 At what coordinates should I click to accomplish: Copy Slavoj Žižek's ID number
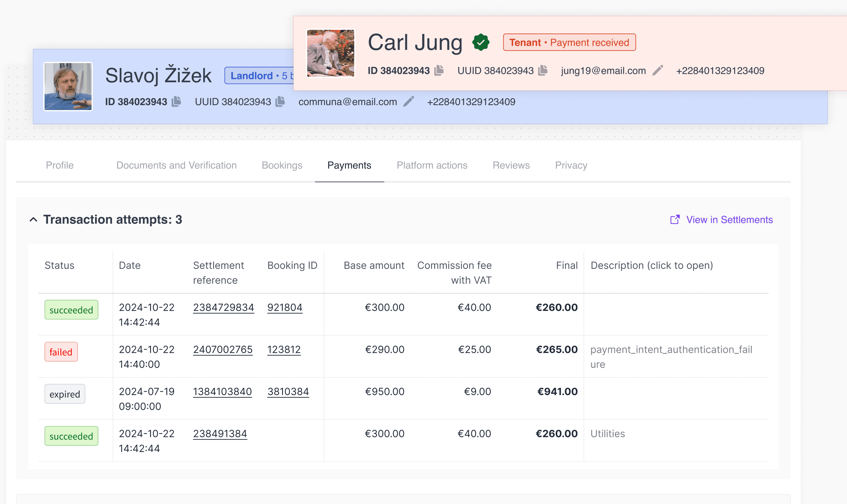click(x=176, y=101)
